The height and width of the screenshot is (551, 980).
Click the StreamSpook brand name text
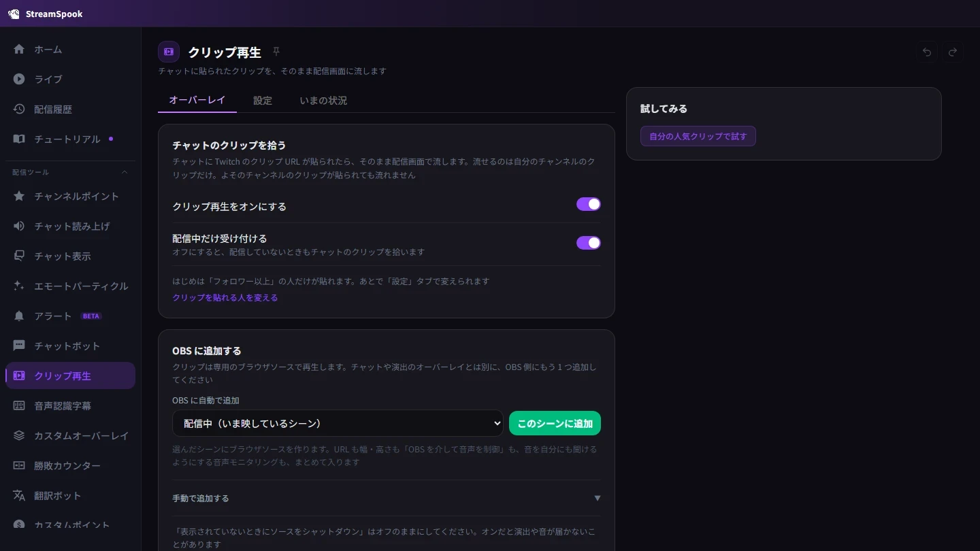[54, 14]
